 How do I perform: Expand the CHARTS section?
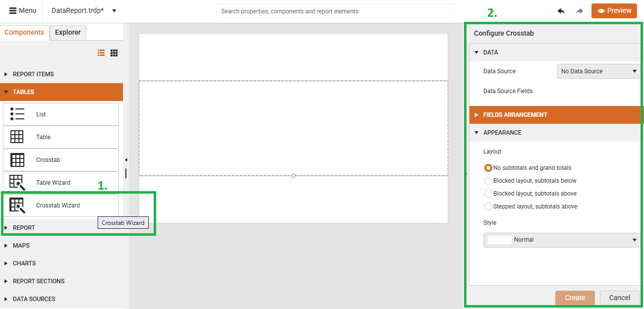pos(61,263)
